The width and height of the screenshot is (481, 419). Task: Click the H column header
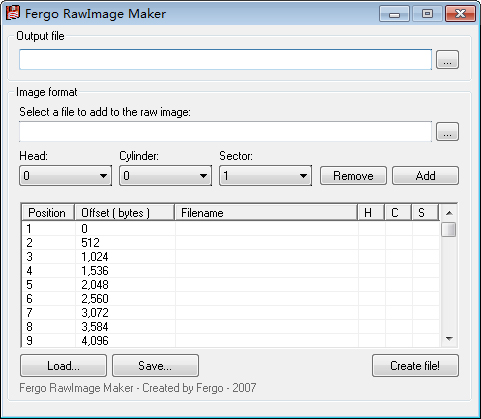[x=371, y=213]
